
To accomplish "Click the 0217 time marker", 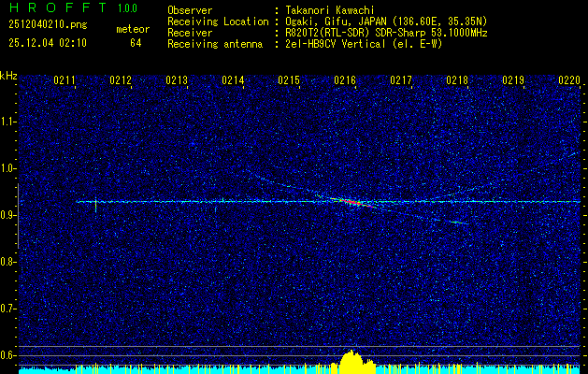I will [x=401, y=79].
